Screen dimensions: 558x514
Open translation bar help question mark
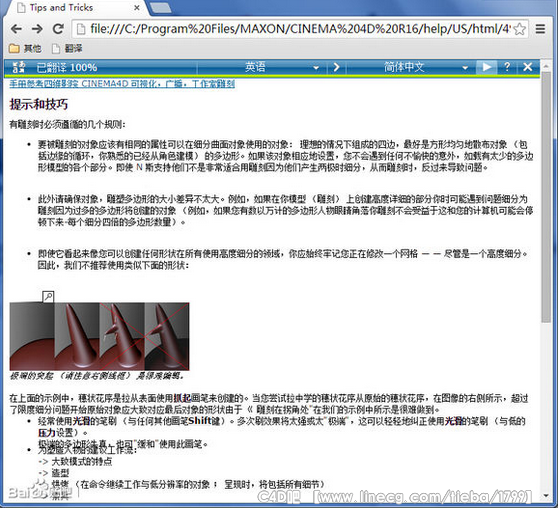click(x=507, y=67)
